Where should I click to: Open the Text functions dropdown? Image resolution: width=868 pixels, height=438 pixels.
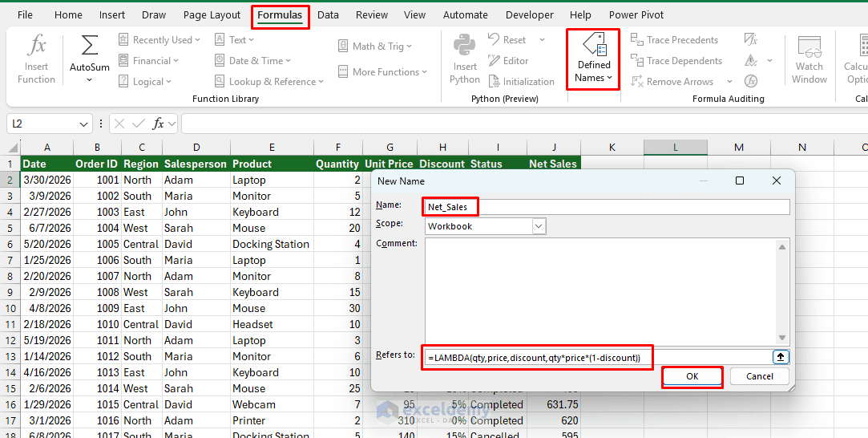pyautogui.click(x=234, y=40)
